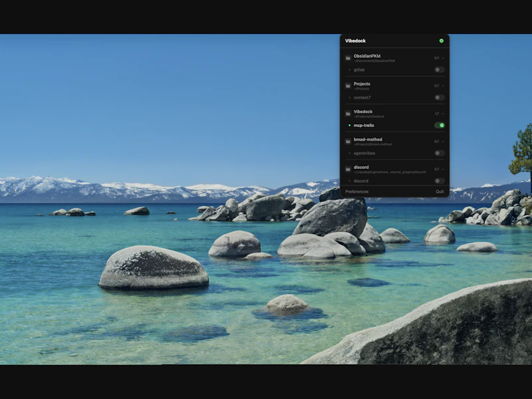The height and width of the screenshot is (399, 532).
Task: Select the agentvibes server label
Action: 364,154
